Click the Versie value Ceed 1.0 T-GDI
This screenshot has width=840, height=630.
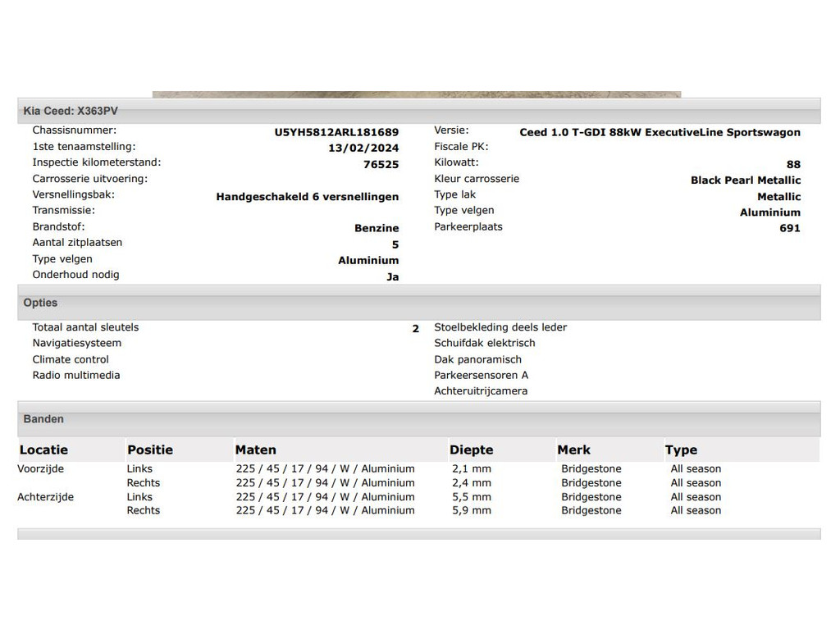(x=660, y=132)
